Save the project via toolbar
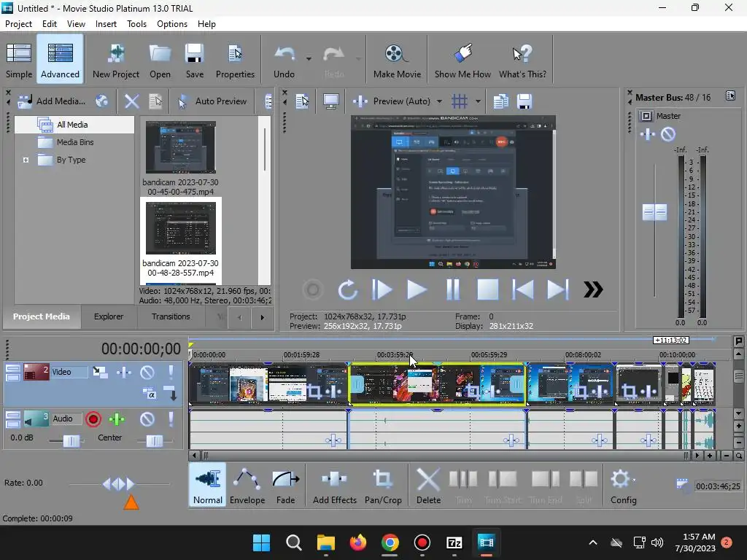Image resolution: width=747 pixels, height=560 pixels. [x=194, y=61]
